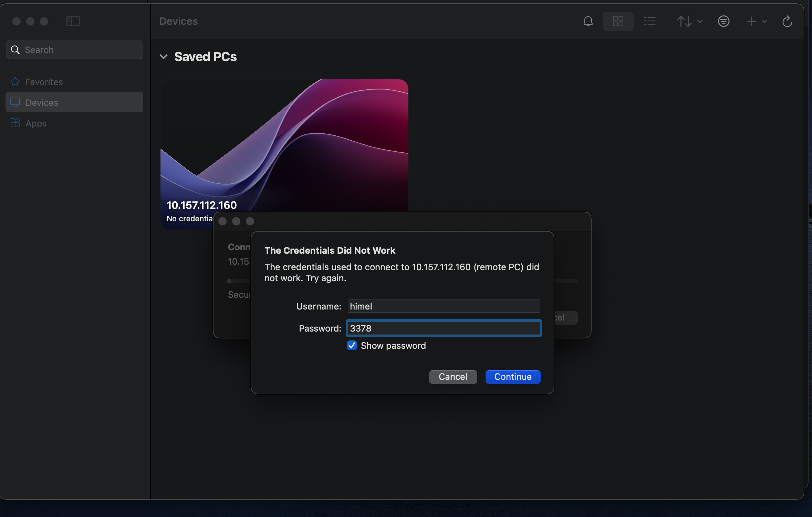Select Apps in the sidebar

click(36, 123)
